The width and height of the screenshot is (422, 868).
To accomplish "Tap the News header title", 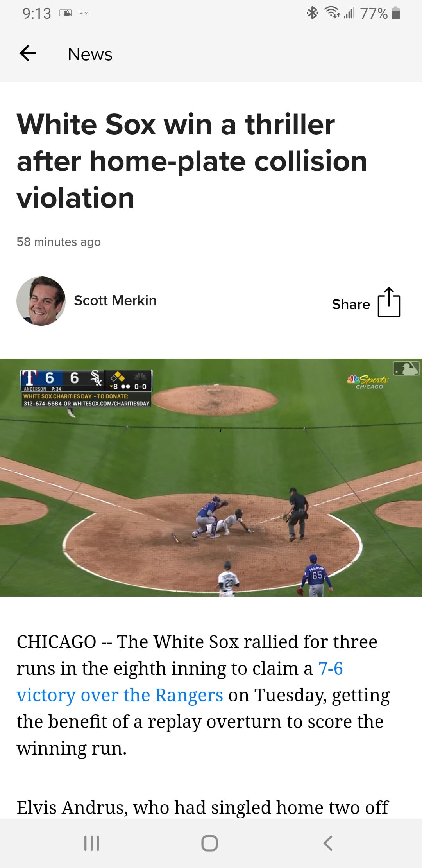I will coord(90,54).
